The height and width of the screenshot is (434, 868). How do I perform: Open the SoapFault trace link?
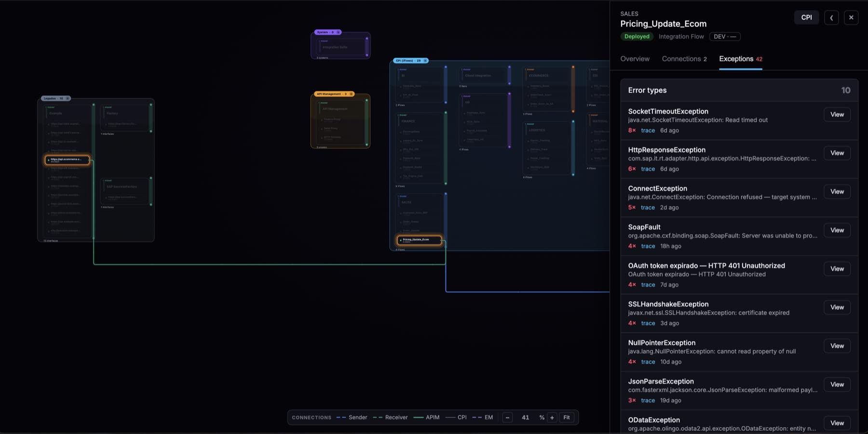tap(648, 246)
